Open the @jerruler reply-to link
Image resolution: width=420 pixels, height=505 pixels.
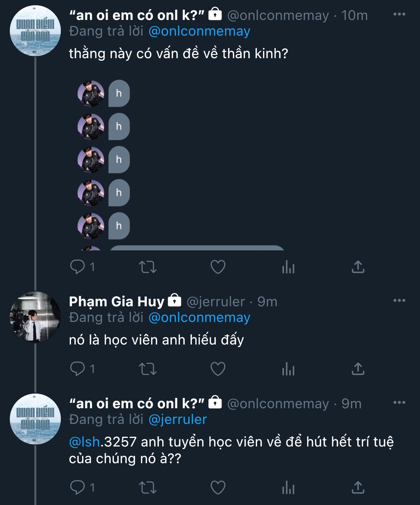pos(178,420)
